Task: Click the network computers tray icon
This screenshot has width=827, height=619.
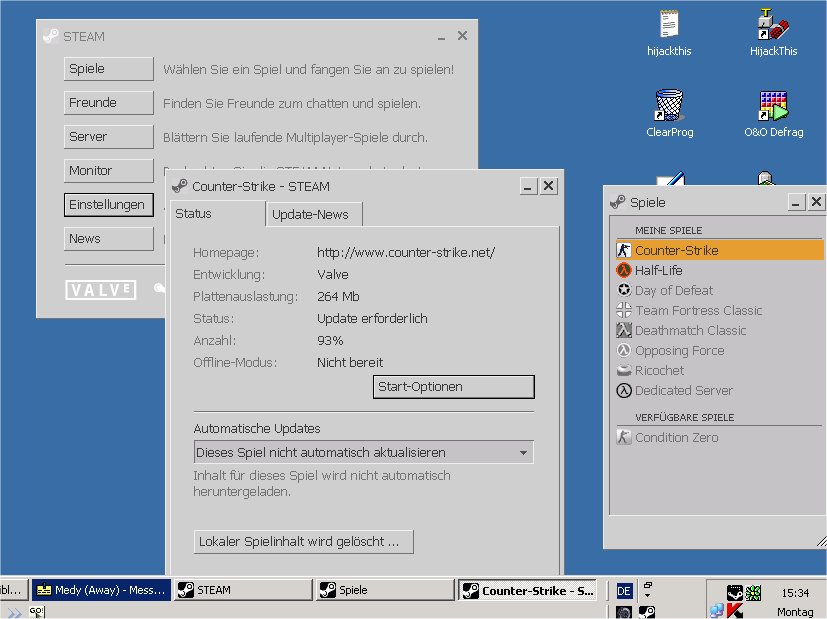Action: (716, 611)
